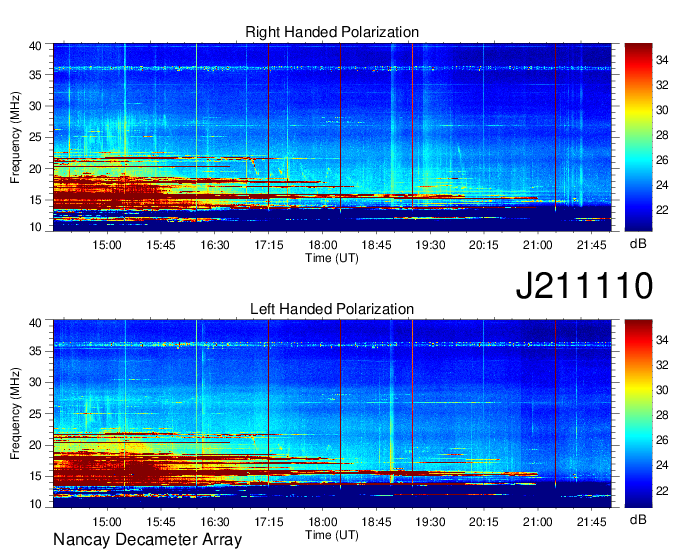Click the dB unit label under the Right Handed colorbar
Screen dimensions: 680x552
point(638,244)
